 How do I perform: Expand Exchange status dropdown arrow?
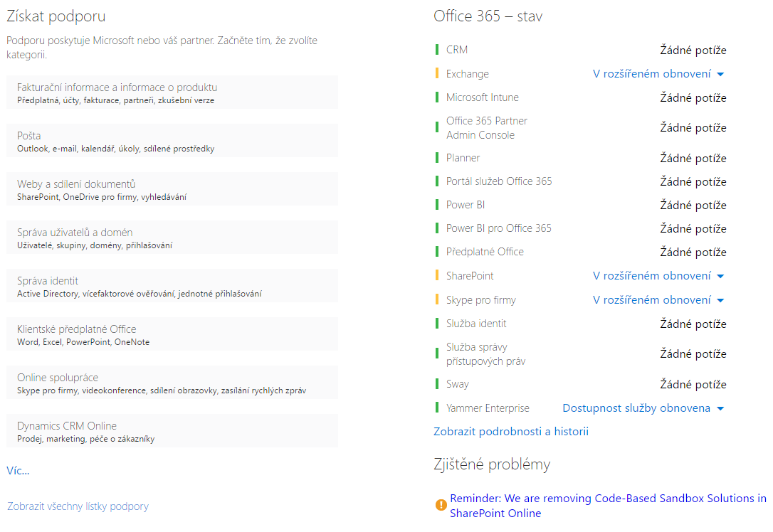pyautogui.click(x=720, y=75)
